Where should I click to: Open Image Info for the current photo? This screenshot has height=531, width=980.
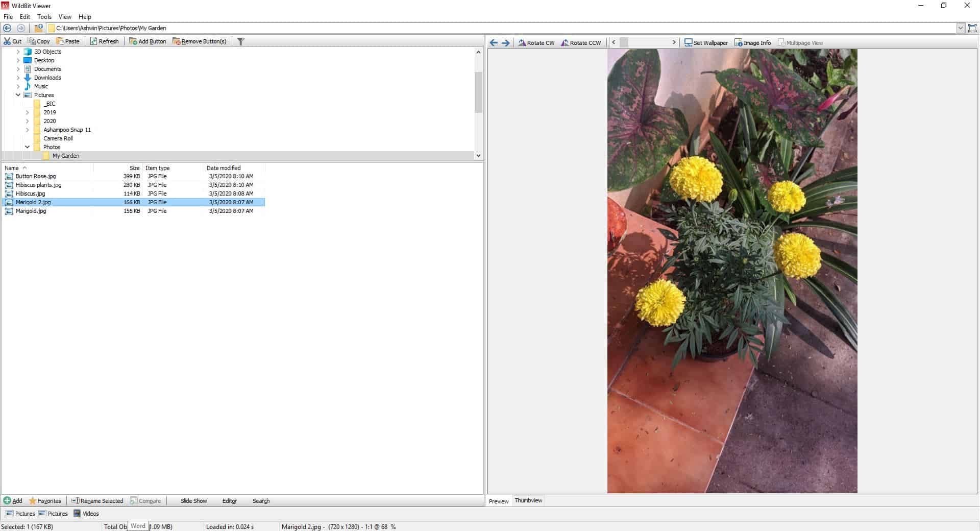pyautogui.click(x=752, y=43)
